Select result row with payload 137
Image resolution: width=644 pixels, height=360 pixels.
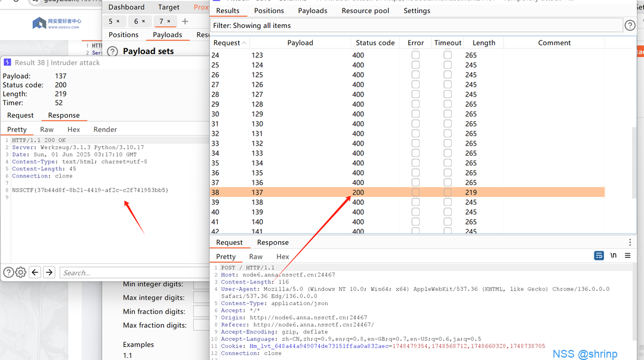(x=407, y=192)
